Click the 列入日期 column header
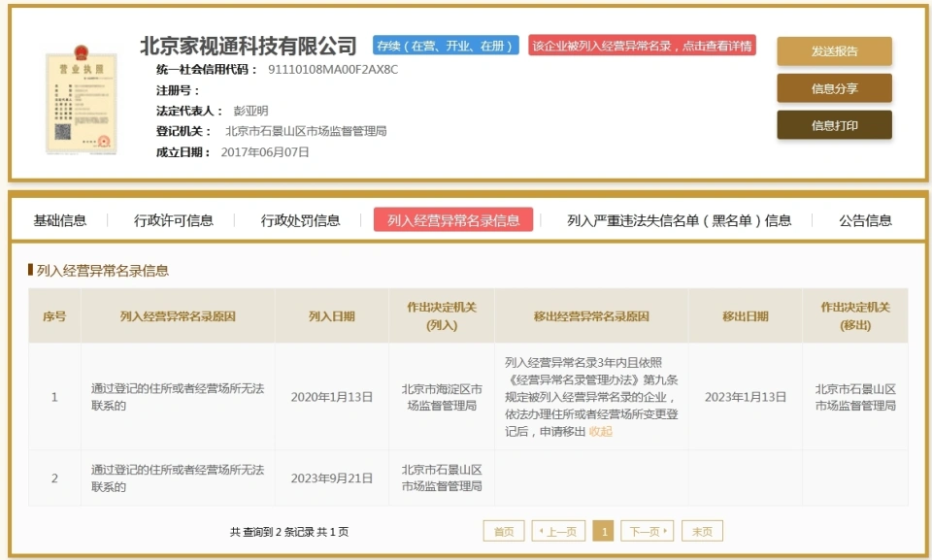Viewport: 932px width, 560px height. 332,316
